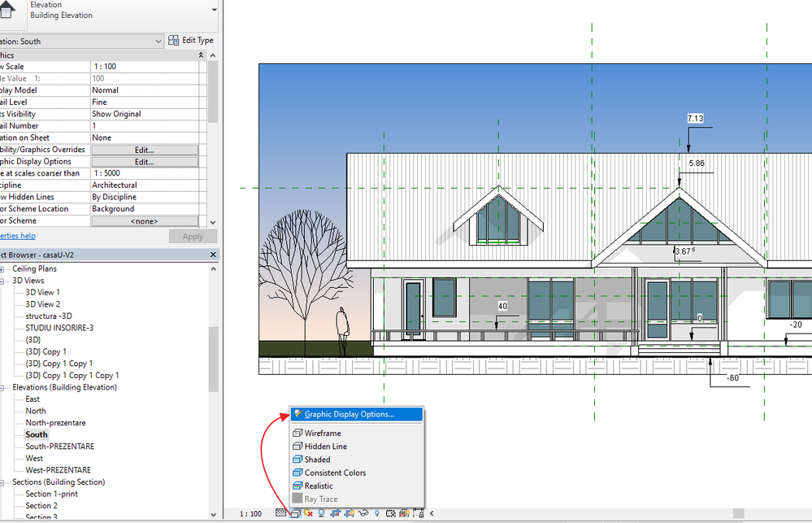Toggle the Show Crop Region icon
The image size is (812, 523).
tap(350, 513)
